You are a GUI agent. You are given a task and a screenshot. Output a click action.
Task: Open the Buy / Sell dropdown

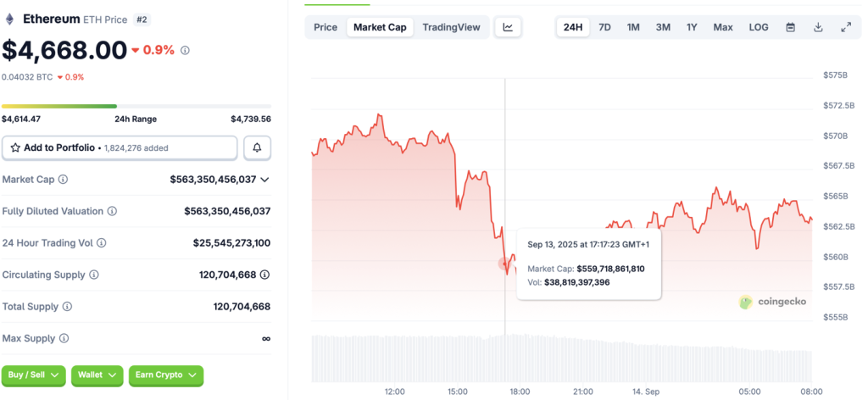pyautogui.click(x=34, y=375)
